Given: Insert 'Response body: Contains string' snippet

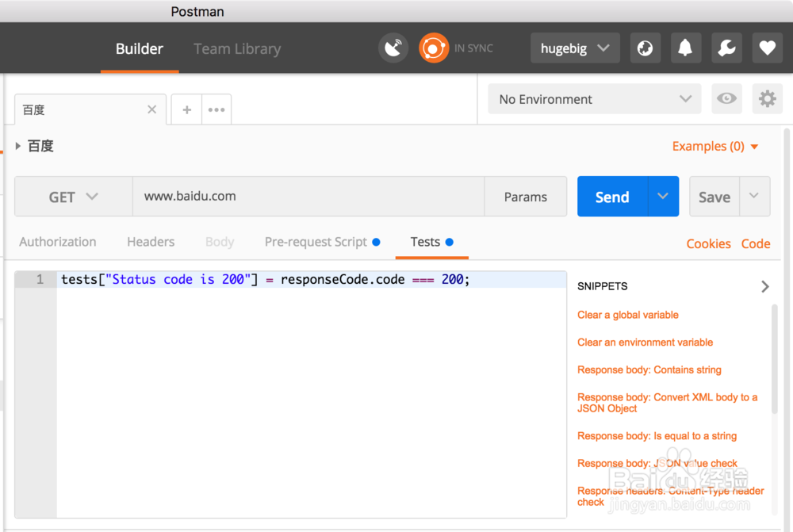Looking at the screenshot, I should click(649, 369).
